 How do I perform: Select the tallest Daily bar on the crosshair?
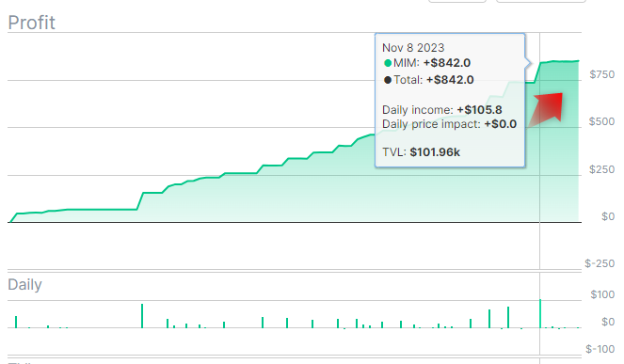click(x=540, y=313)
